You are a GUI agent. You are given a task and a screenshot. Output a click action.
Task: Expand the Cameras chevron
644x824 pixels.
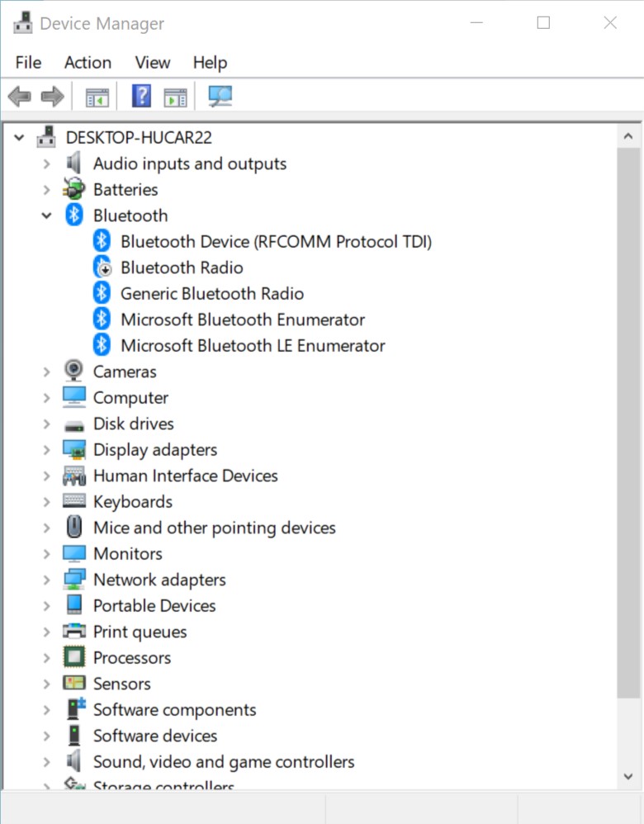(x=47, y=372)
